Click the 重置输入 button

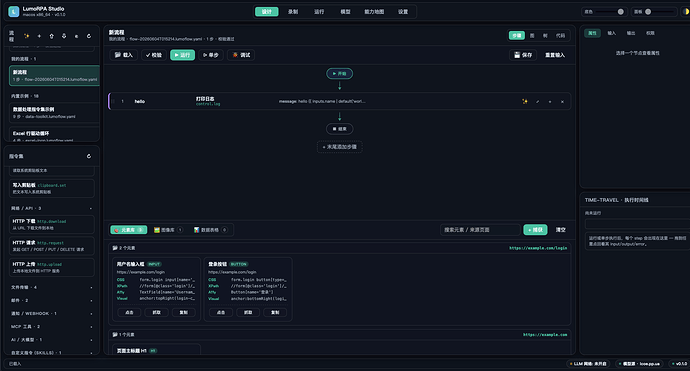tap(555, 55)
